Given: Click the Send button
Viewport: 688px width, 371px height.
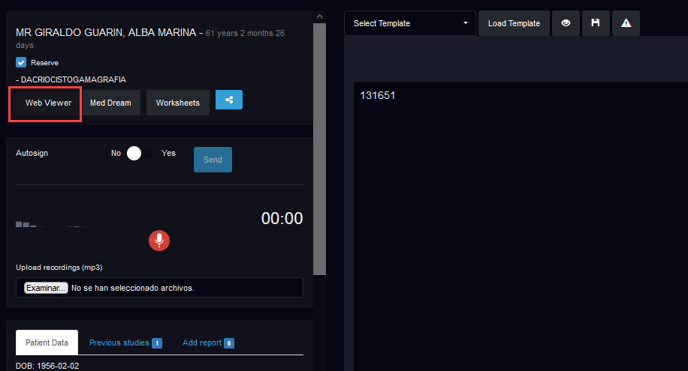Looking at the screenshot, I should click(x=213, y=160).
